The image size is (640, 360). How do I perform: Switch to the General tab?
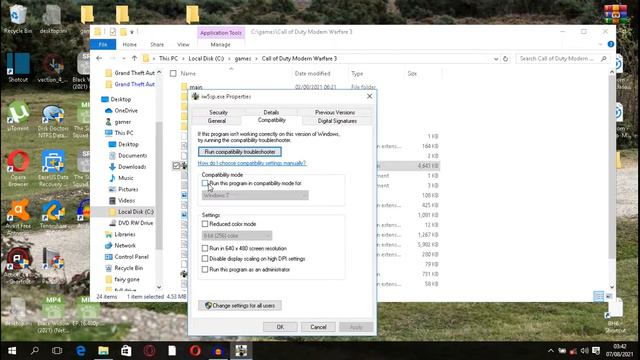[217, 121]
